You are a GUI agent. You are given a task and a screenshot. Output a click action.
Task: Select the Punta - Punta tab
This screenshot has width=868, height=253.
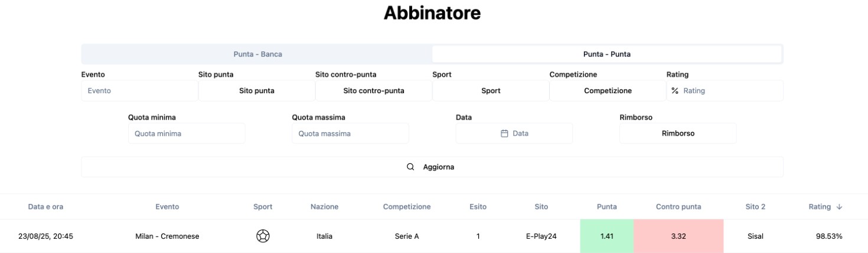pos(607,54)
